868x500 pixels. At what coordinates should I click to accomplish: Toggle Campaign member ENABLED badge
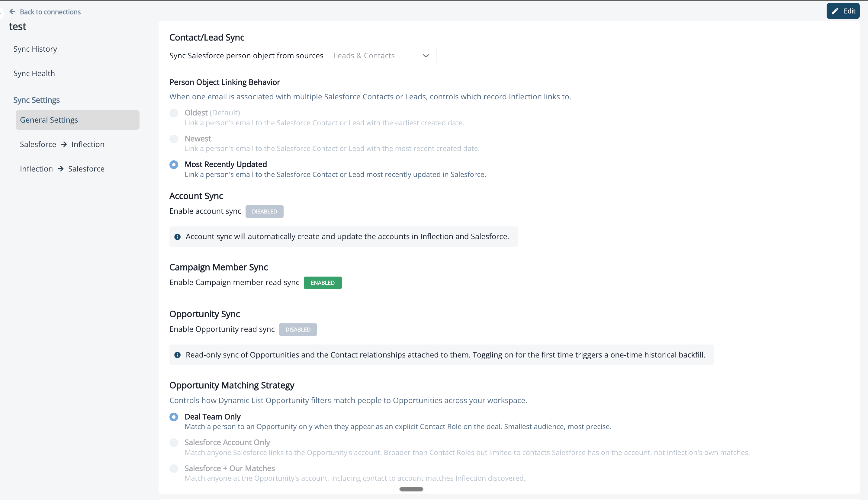coord(323,283)
